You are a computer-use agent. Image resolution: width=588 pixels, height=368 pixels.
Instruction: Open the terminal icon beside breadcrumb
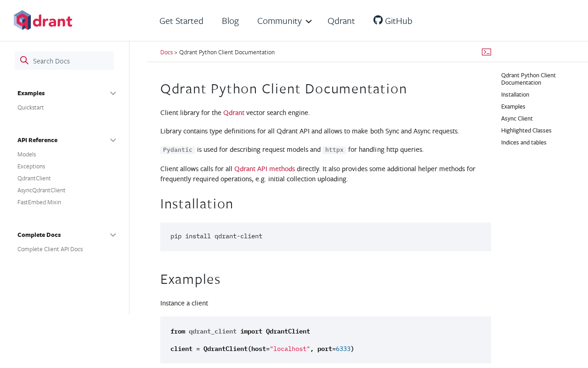click(486, 52)
